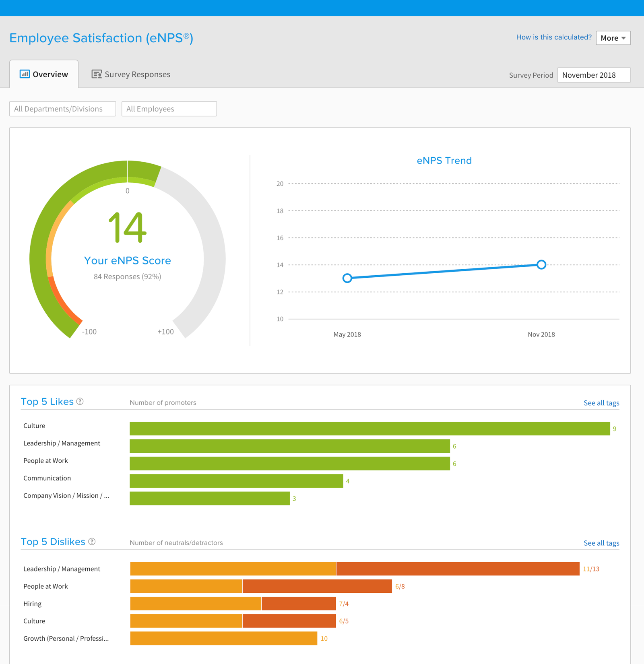Click the Number of neutrals/detractors label
Image resolution: width=644 pixels, height=664 pixels.
click(x=176, y=542)
